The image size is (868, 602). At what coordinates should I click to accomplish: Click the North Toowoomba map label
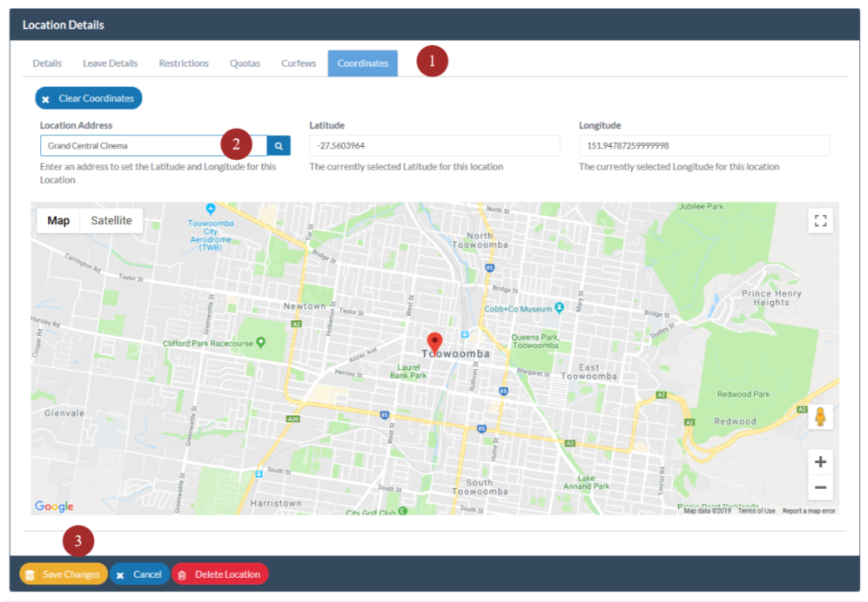[480, 240]
